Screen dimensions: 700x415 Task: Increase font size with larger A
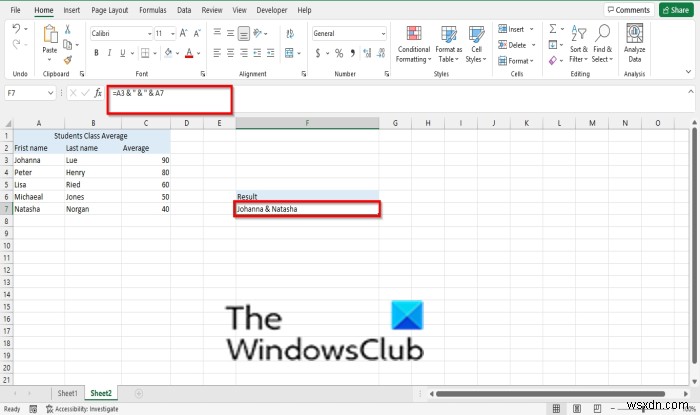click(183, 33)
